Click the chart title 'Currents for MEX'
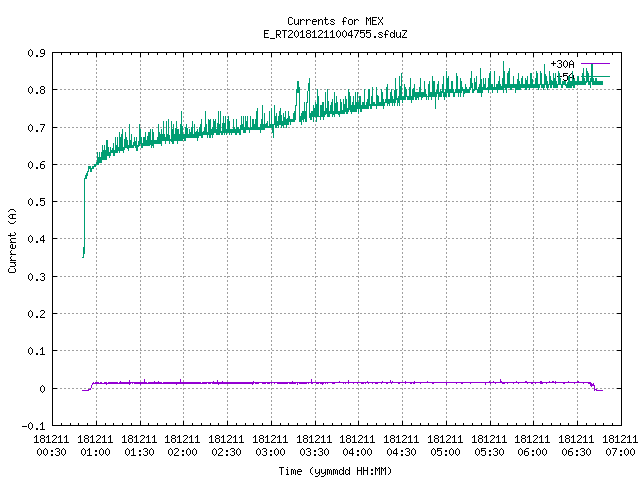The width and height of the screenshot is (640, 480). 335,21
